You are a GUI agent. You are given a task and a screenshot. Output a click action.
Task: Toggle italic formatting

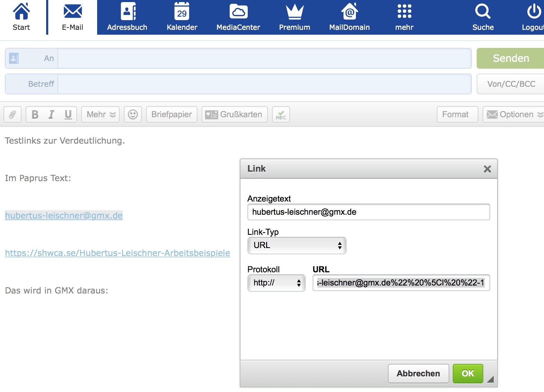click(x=51, y=114)
